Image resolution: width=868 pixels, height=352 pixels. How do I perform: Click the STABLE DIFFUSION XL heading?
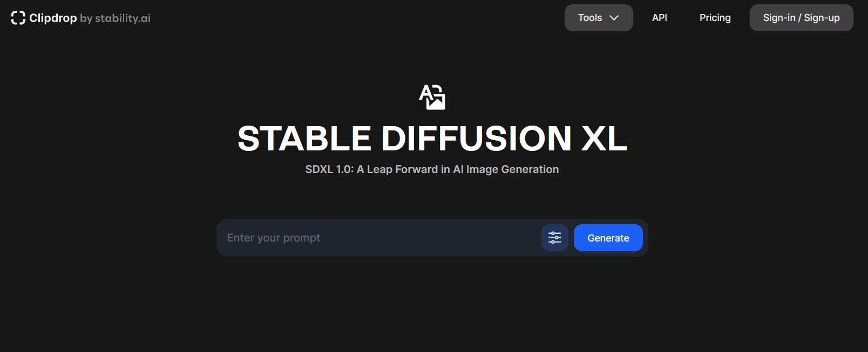tap(432, 139)
